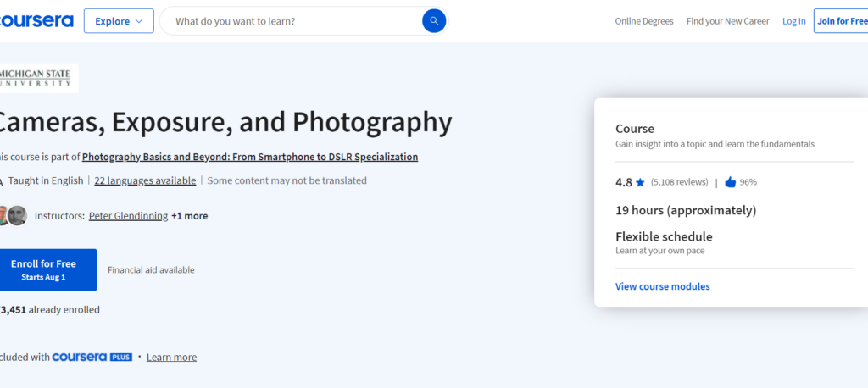The image size is (868, 388).
Task: Click Learn more about Coursera Plus
Action: tap(171, 357)
